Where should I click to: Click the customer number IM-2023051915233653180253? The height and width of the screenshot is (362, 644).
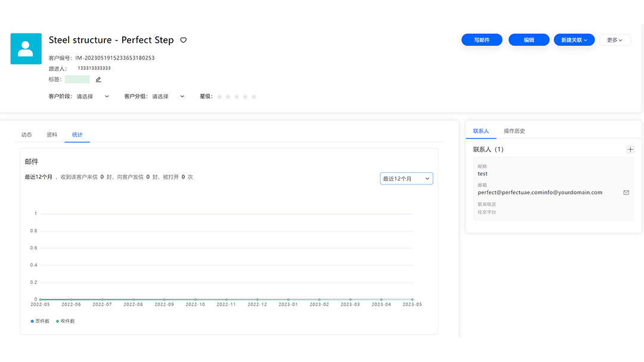115,58
